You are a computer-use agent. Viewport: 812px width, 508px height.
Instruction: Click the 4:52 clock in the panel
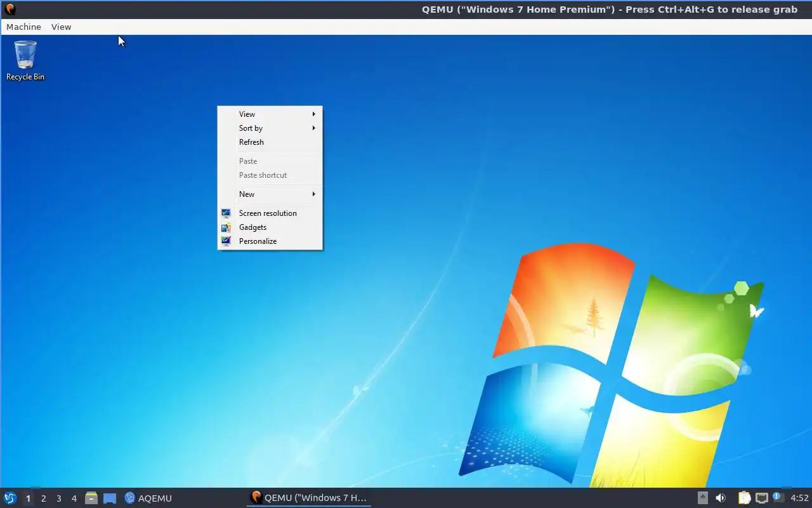pos(799,498)
